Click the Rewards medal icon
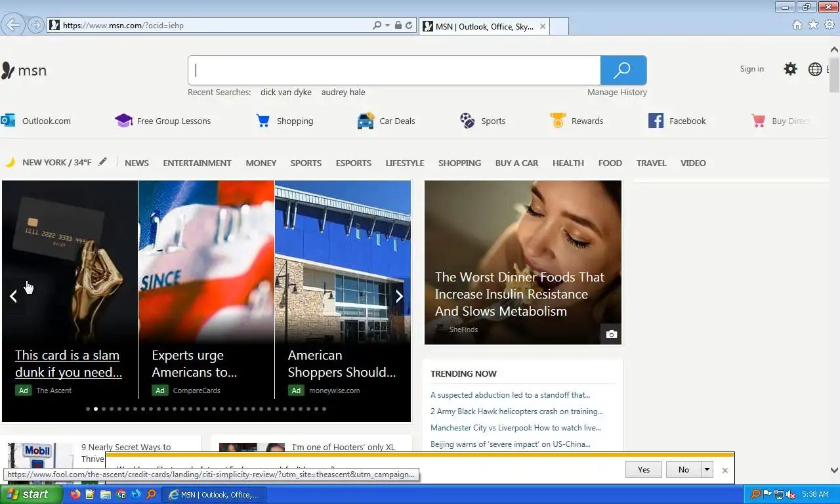 point(558,121)
